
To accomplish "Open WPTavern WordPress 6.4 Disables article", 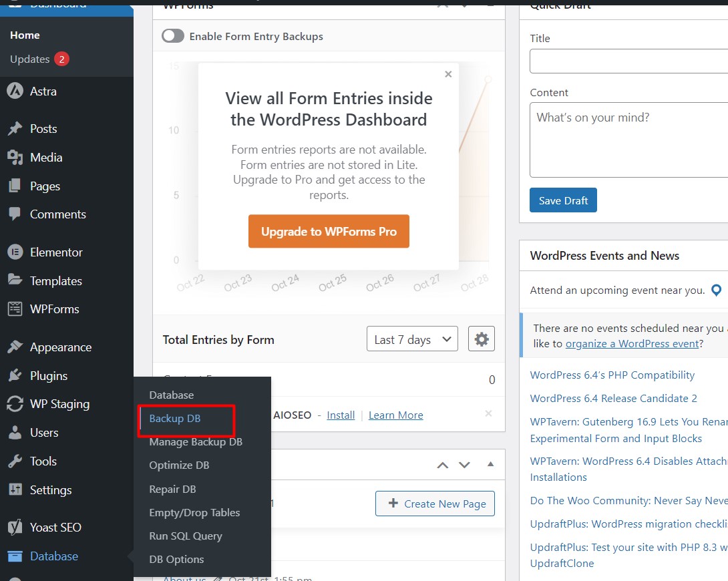I will (629, 469).
